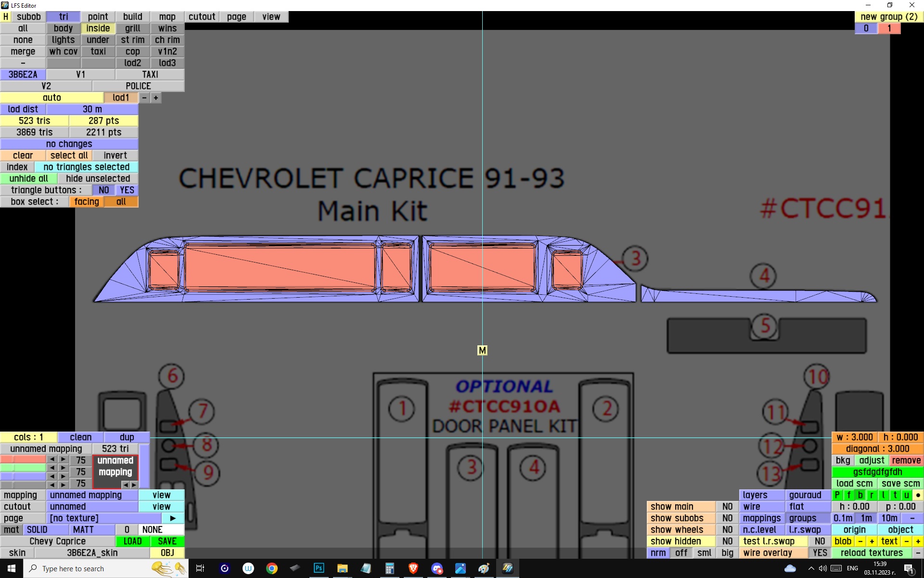Toggle show main NO button

727,507
